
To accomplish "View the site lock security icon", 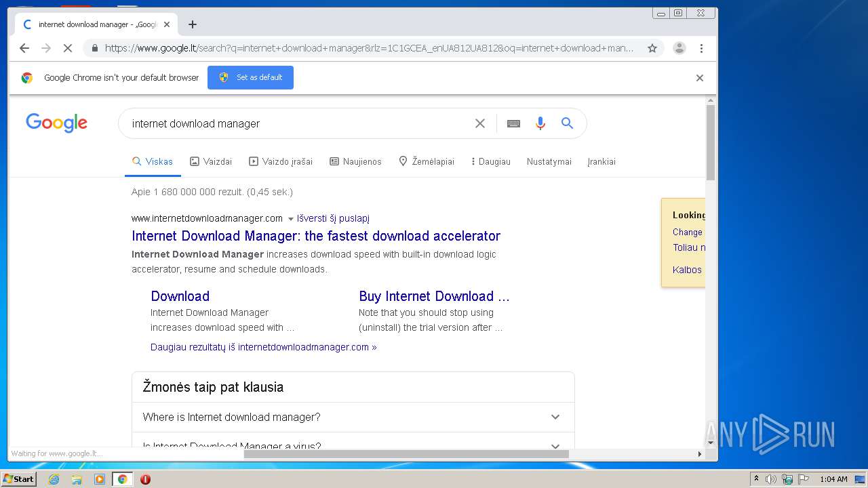I will point(94,48).
